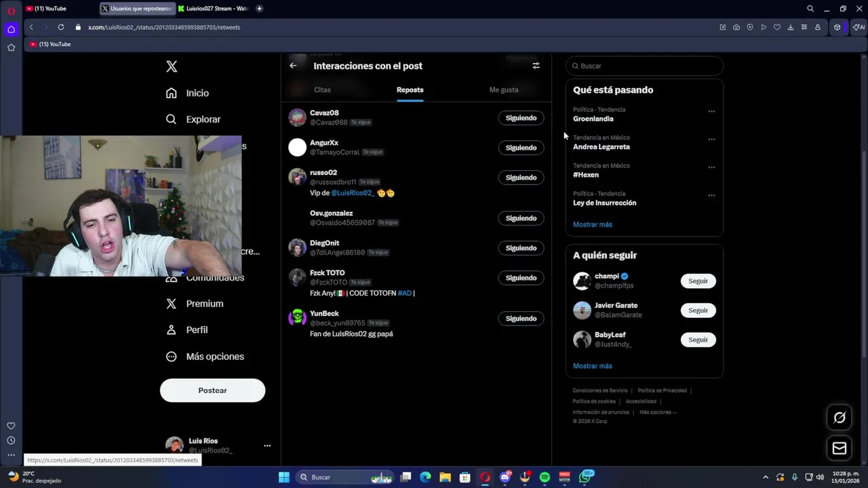This screenshot has width=868, height=488.
Task: Click the Buscar search field on X
Action: 644,66
